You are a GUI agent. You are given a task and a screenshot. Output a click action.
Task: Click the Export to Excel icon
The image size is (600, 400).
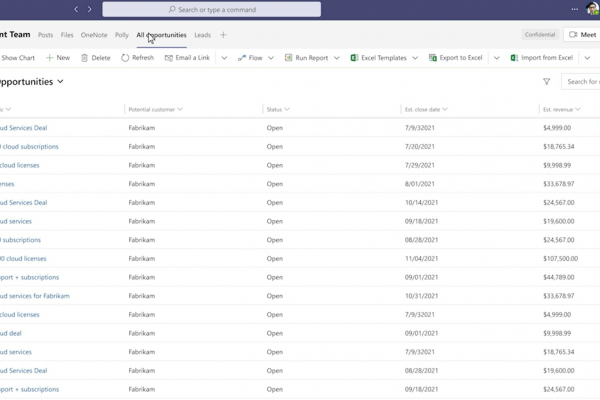(433, 58)
